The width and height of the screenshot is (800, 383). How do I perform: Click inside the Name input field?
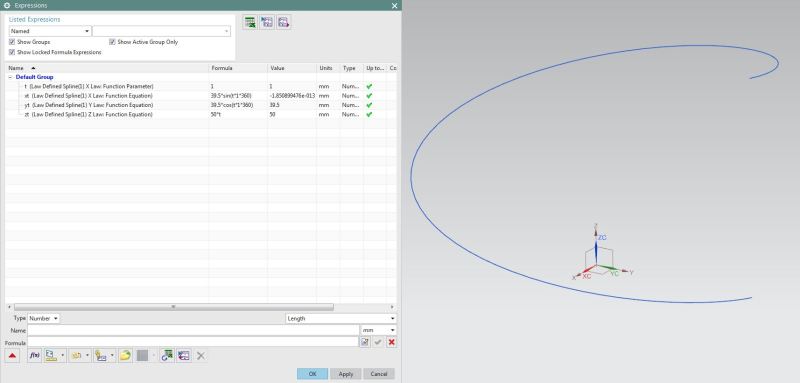(193, 330)
